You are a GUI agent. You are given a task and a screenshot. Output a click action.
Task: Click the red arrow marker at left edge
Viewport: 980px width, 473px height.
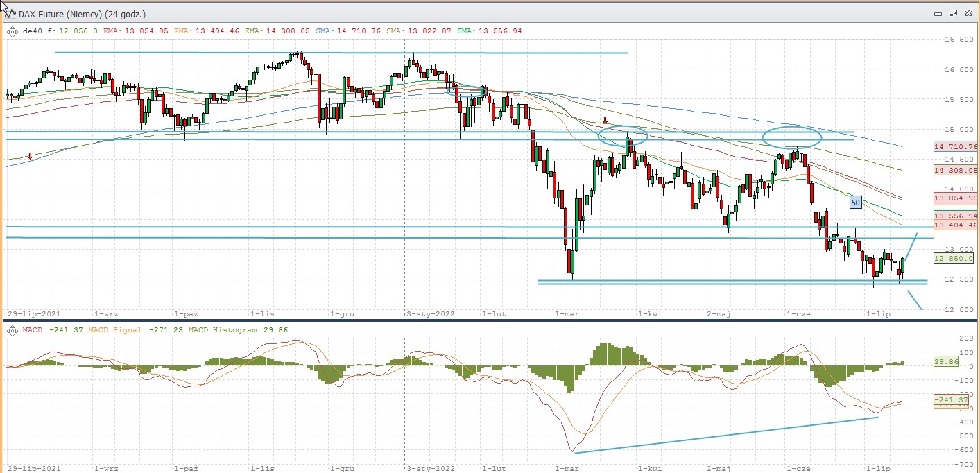pyautogui.click(x=30, y=157)
